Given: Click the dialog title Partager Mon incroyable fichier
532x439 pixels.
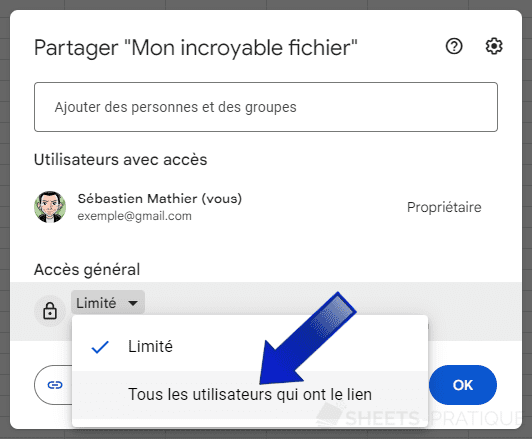Looking at the screenshot, I should (196, 48).
